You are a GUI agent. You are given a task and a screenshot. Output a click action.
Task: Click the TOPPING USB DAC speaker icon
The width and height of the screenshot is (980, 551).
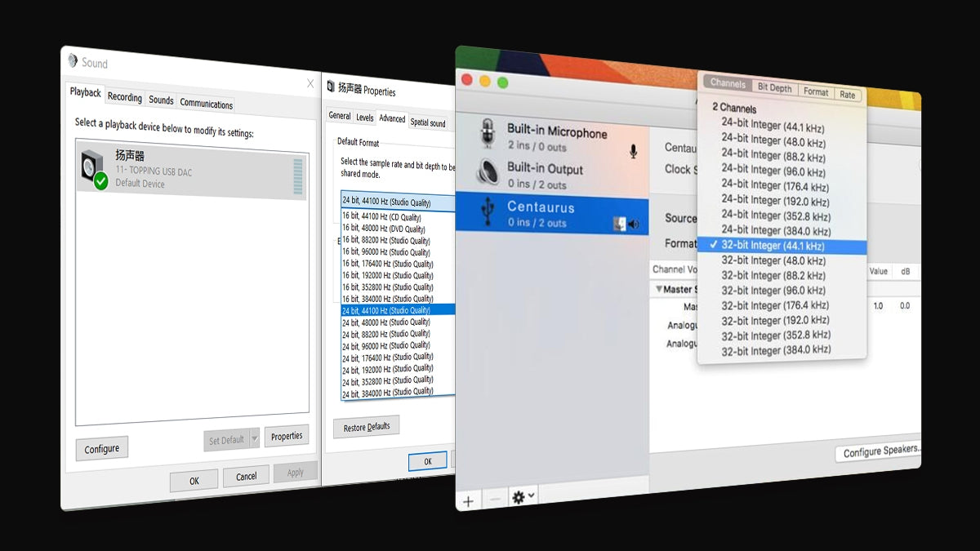pos(93,169)
